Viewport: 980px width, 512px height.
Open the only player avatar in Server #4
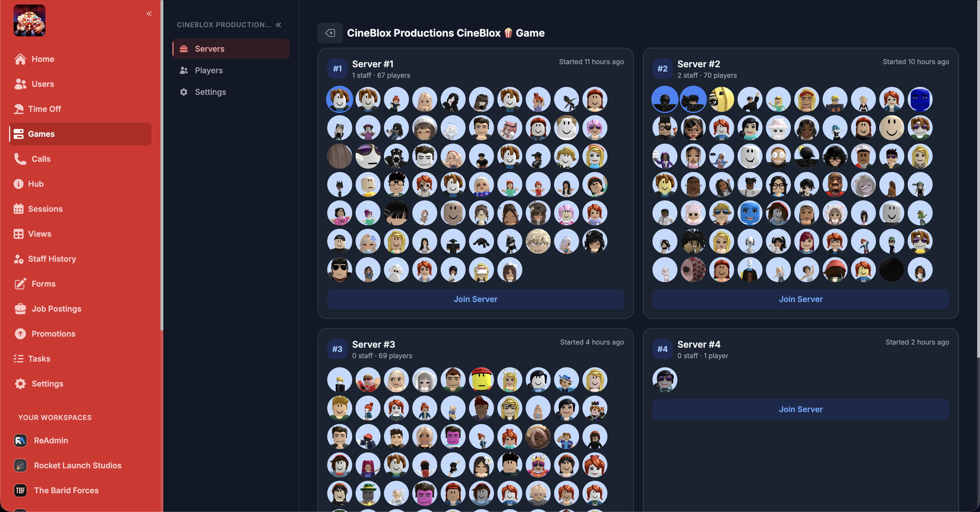(x=665, y=380)
